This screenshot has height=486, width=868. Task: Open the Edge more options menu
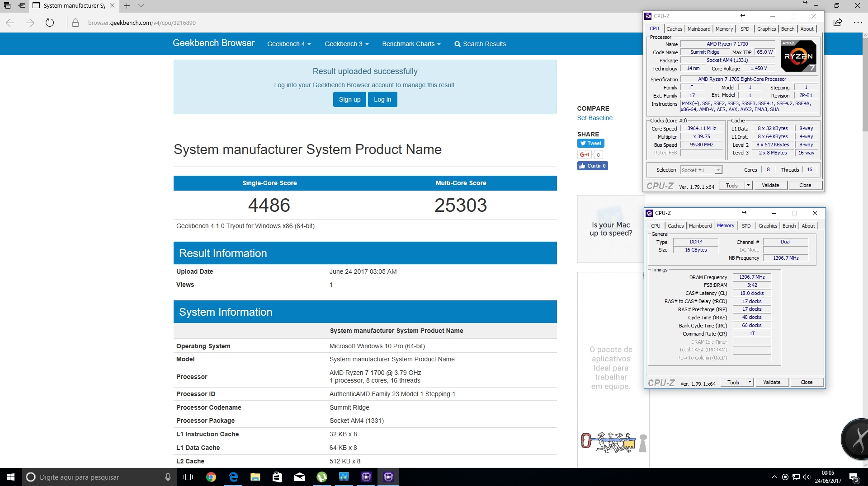(858, 23)
